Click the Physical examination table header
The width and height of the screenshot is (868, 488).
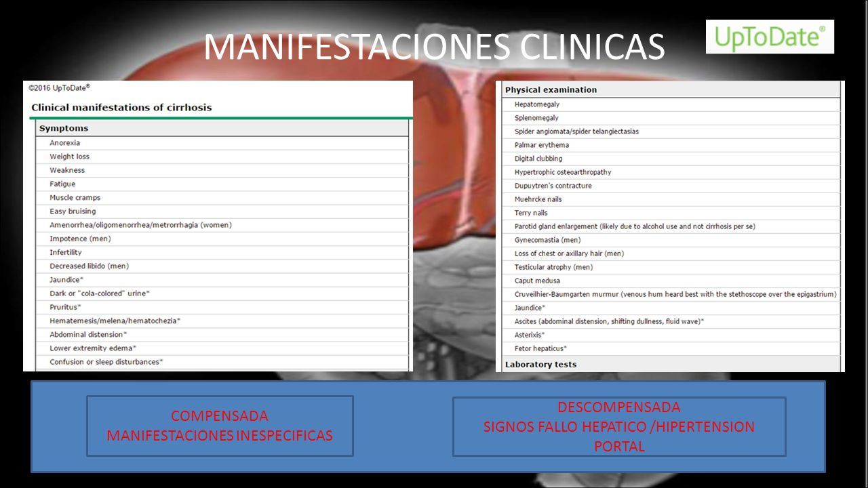click(671, 89)
